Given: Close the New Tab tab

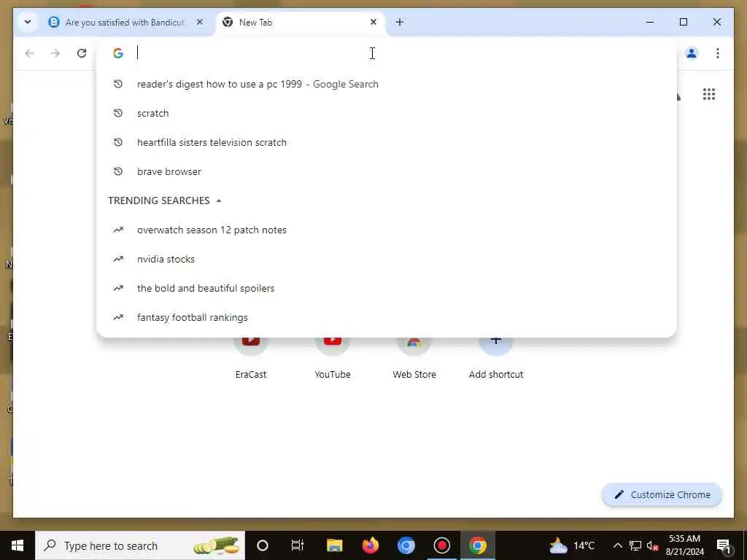Looking at the screenshot, I should pos(373,22).
